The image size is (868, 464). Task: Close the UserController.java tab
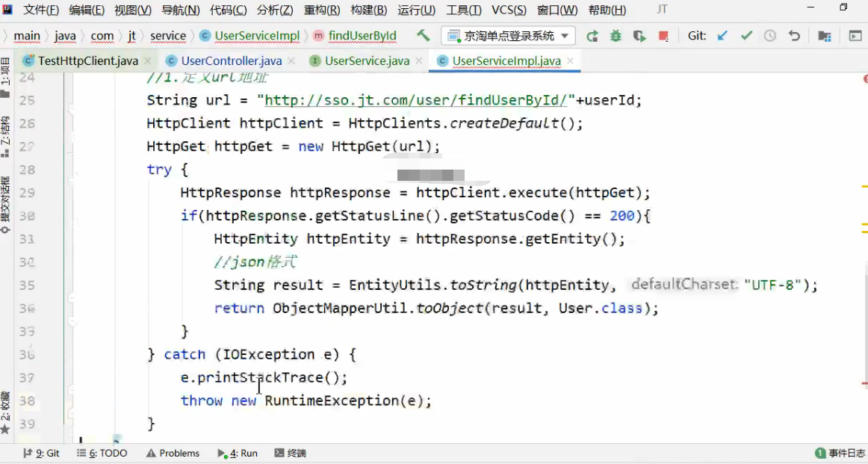pyautogui.click(x=291, y=61)
